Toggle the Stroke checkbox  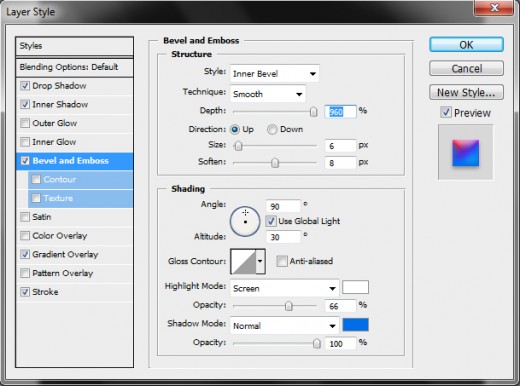[x=25, y=292]
